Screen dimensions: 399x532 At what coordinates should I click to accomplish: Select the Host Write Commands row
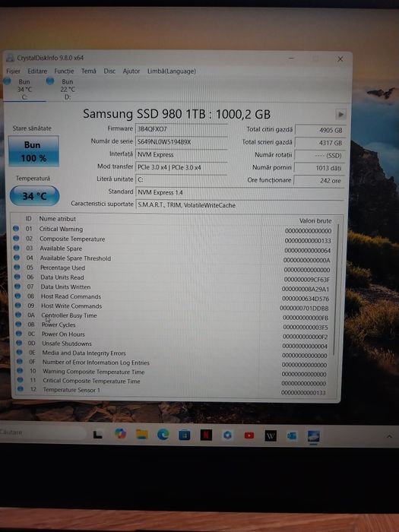tap(173, 306)
